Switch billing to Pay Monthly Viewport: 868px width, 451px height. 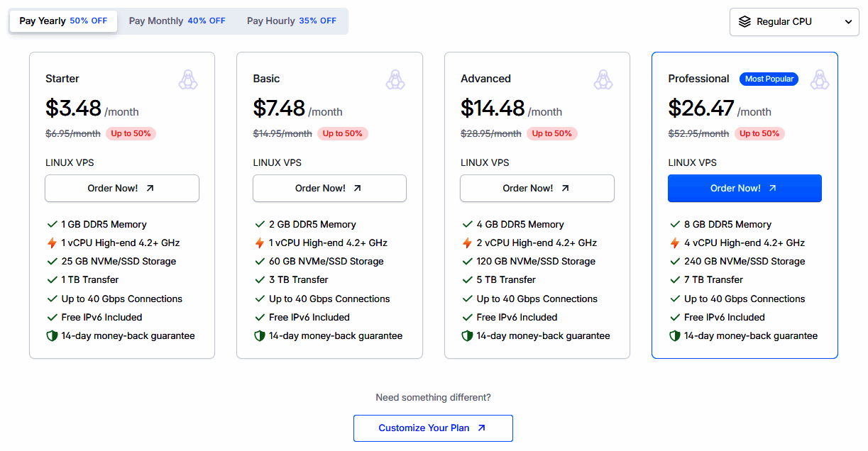pyautogui.click(x=177, y=21)
